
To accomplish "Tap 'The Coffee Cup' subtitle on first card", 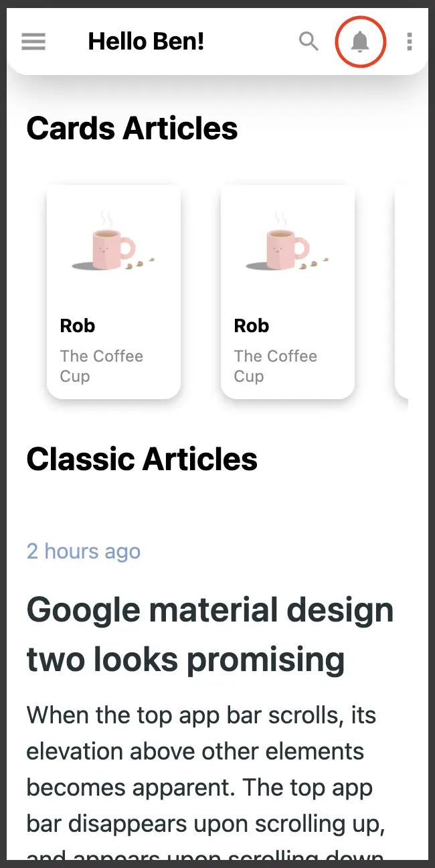I will click(x=102, y=366).
